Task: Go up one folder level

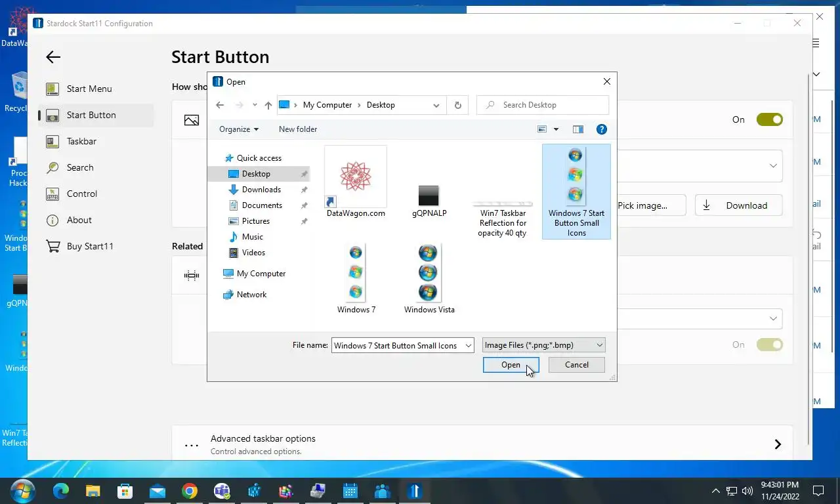Action: click(268, 105)
